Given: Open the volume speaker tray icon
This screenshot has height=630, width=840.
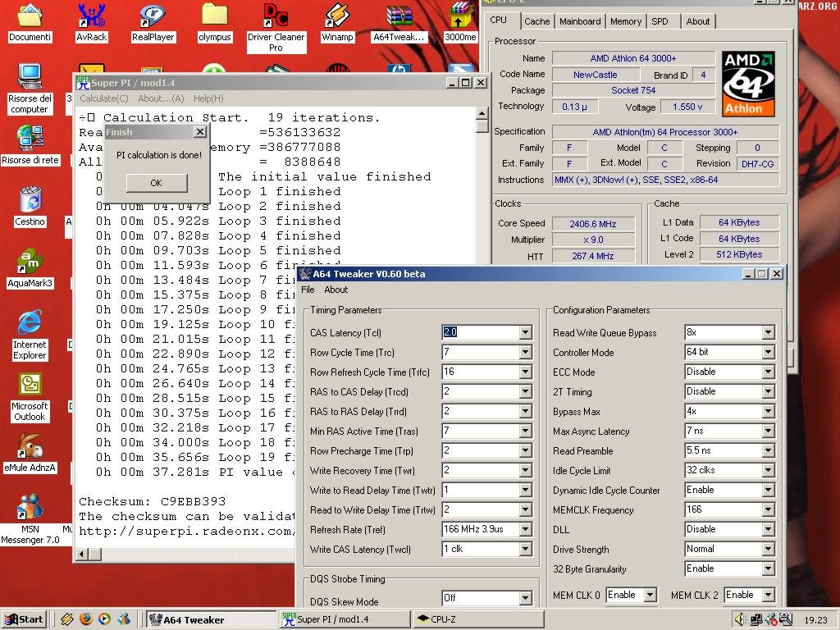Looking at the screenshot, I should pyautogui.click(x=741, y=620).
